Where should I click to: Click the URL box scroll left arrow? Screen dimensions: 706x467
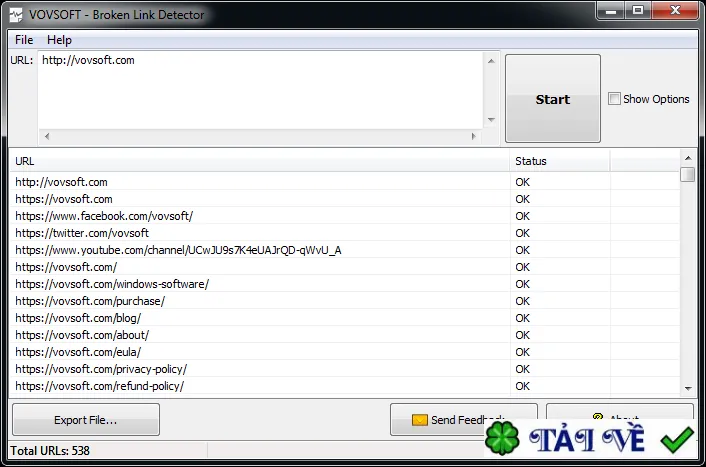(x=46, y=136)
